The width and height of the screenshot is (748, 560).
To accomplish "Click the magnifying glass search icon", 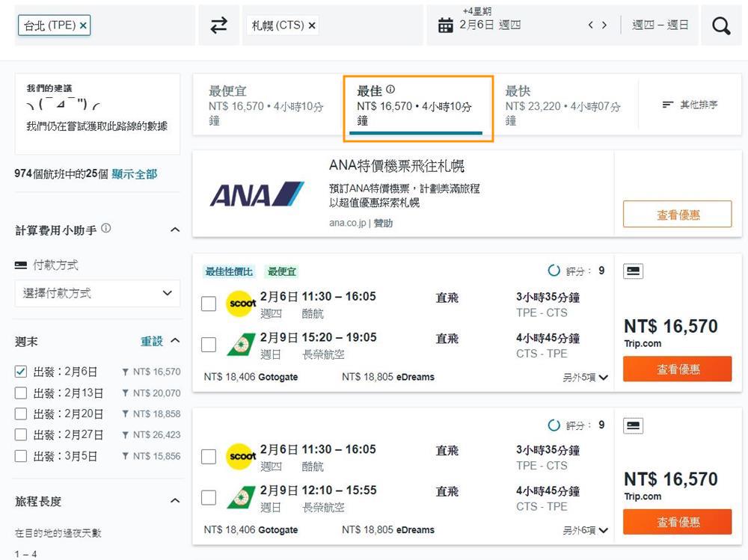I will point(721,26).
